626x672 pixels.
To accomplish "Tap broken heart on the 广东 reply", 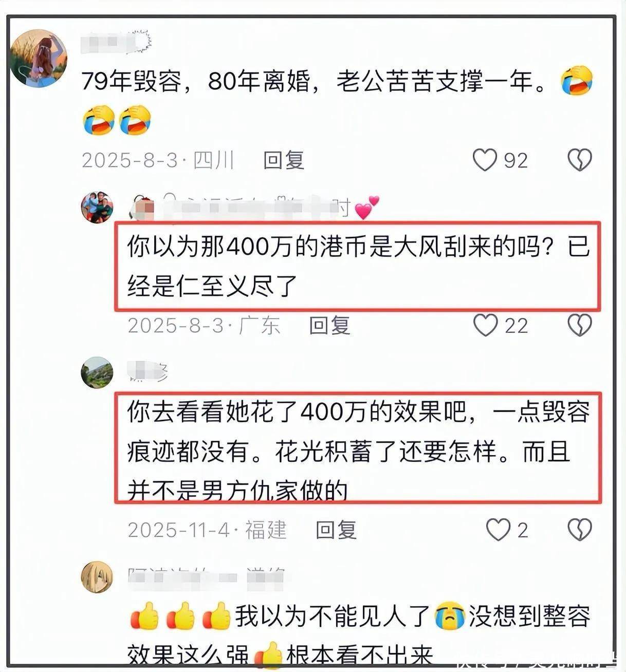I will click(x=579, y=325).
